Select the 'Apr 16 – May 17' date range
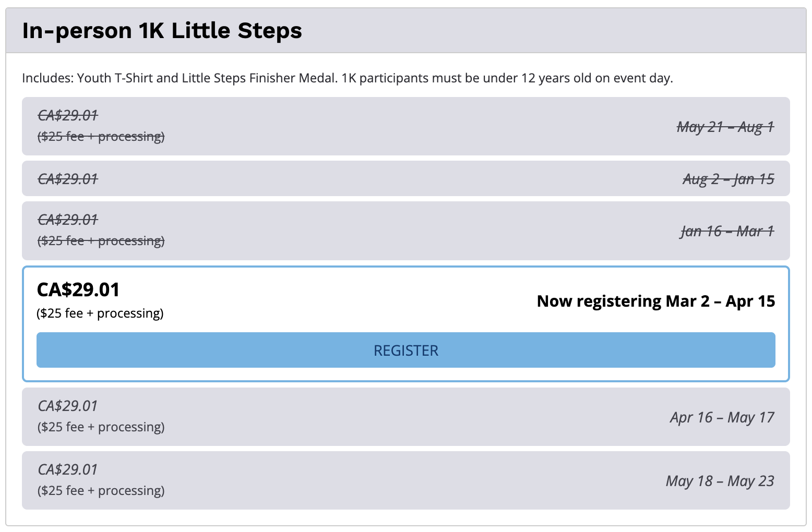Screen dimensions: 812x532 (722, 417)
